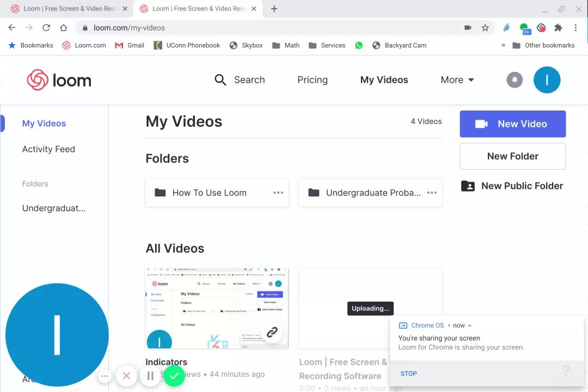
Task: Open the Services bookmarks folder
Action: click(x=327, y=45)
